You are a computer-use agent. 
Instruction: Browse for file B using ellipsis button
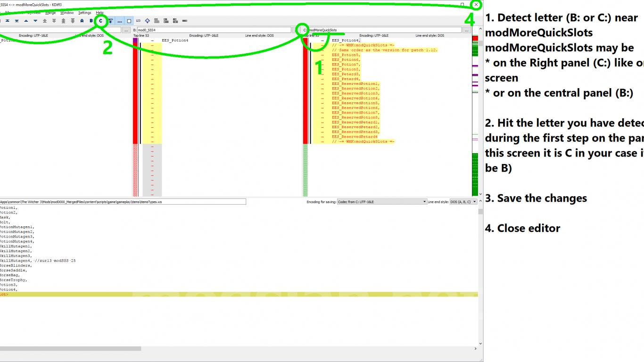126,30
